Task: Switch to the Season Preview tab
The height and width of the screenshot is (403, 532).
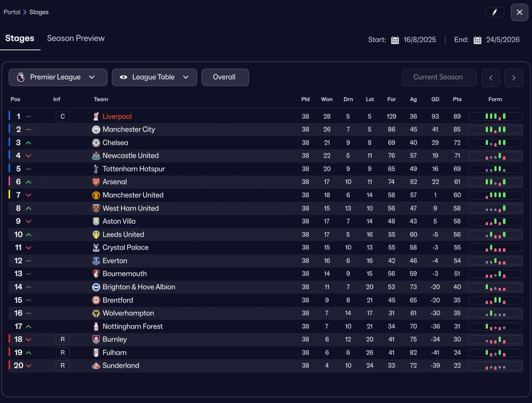Action: [x=76, y=38]
